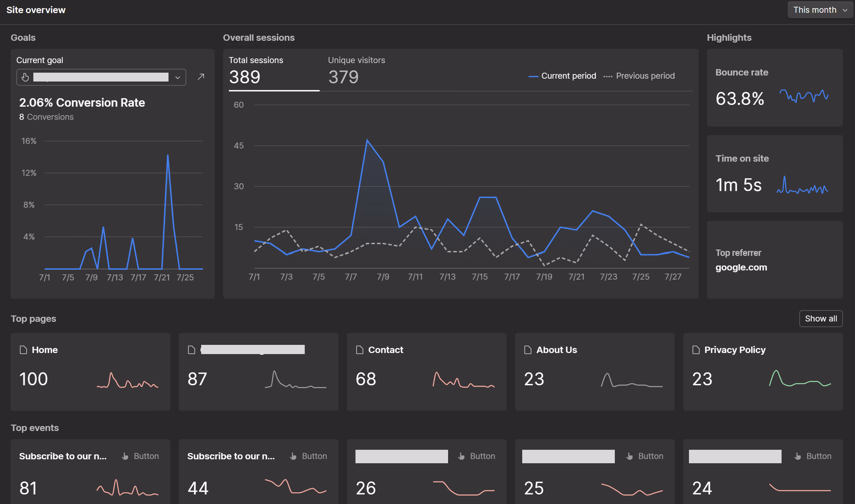Image resolution: width=855 pixels, height=504 pixels.
Task: Click the About Us sparkline
Action: click(x=632, y=380)
